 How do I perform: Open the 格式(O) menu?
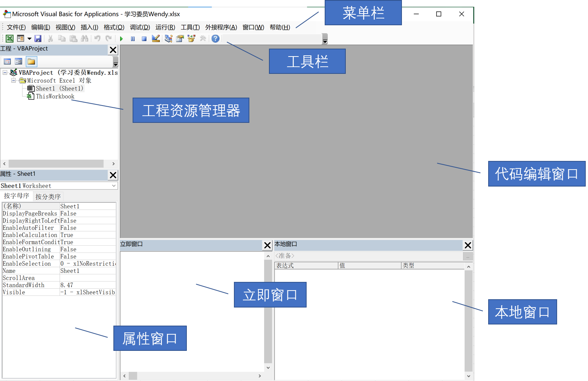tap(114, 27)
